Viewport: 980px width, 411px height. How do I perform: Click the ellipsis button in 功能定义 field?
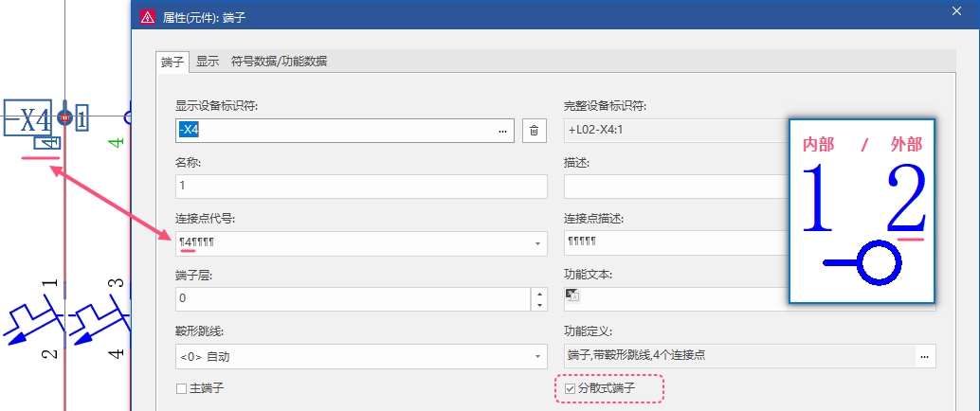924,356
